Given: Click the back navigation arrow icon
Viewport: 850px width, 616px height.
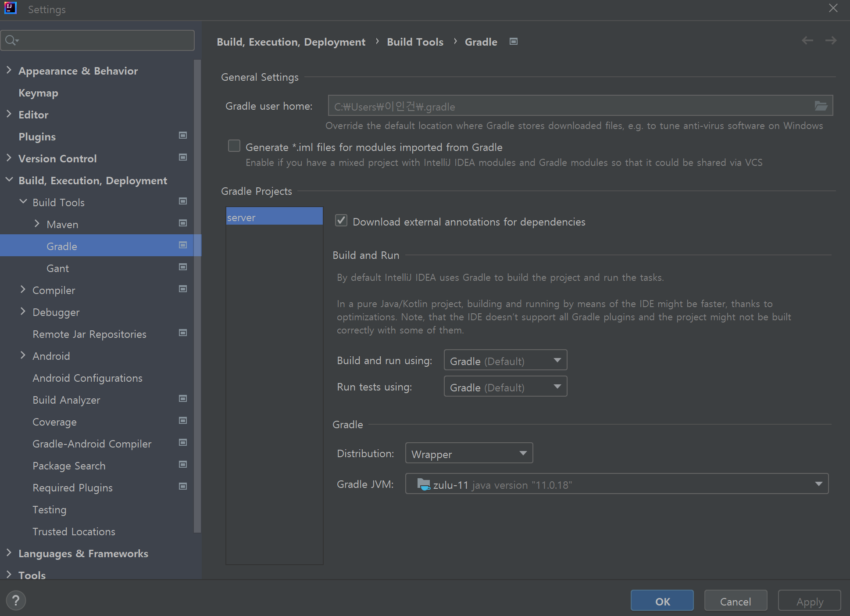Looking at the screenshot, I should 807,41.
